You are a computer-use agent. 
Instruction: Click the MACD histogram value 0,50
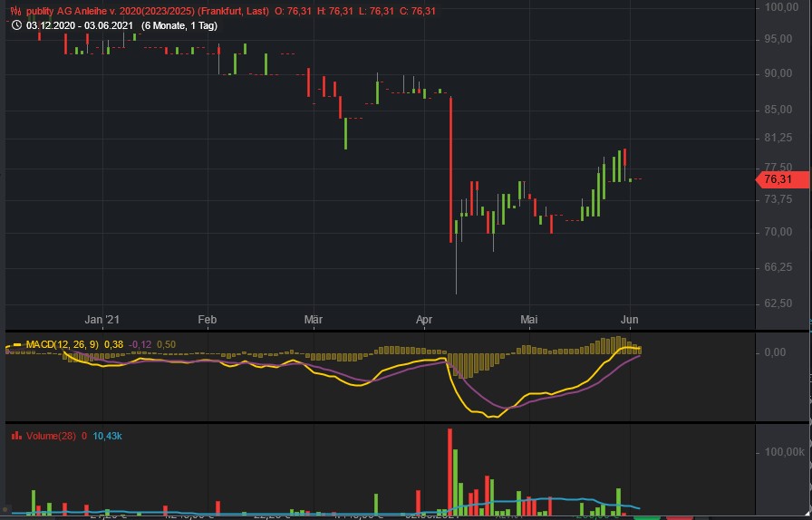166,344
